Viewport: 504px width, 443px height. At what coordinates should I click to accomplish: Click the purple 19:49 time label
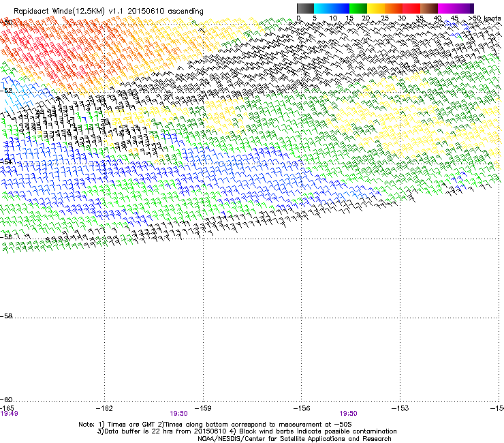pyautogui.click(x=9, y=414)
